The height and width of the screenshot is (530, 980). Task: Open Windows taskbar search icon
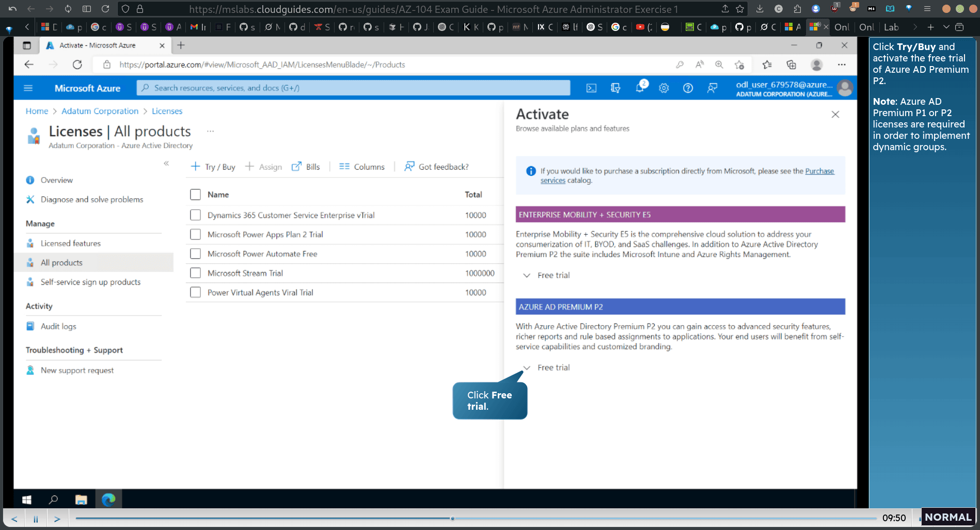click(x=53, y=500)
